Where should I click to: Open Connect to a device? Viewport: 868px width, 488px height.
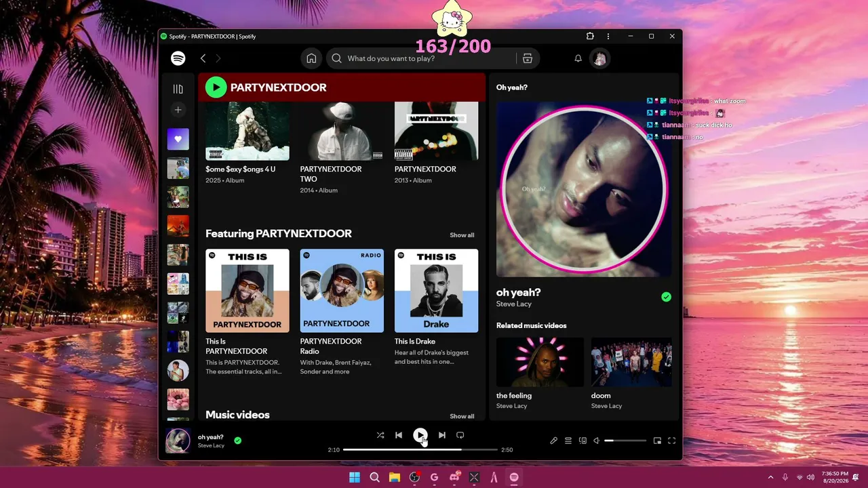[583, 441]
